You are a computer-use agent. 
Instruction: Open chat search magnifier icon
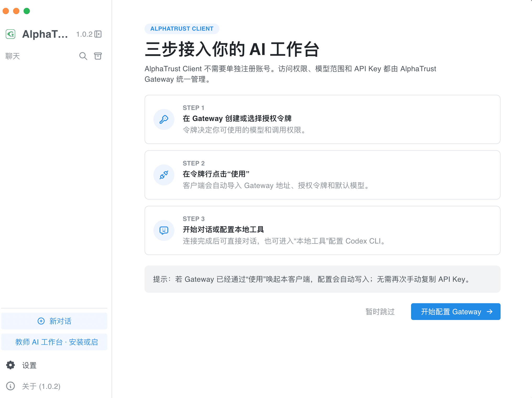(x=83, y=56)
